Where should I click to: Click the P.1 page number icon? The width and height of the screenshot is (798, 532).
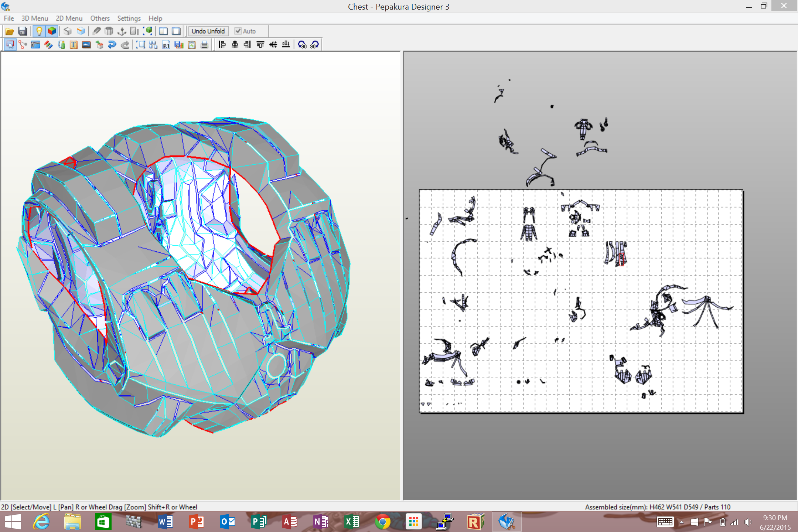coord(166,45)
